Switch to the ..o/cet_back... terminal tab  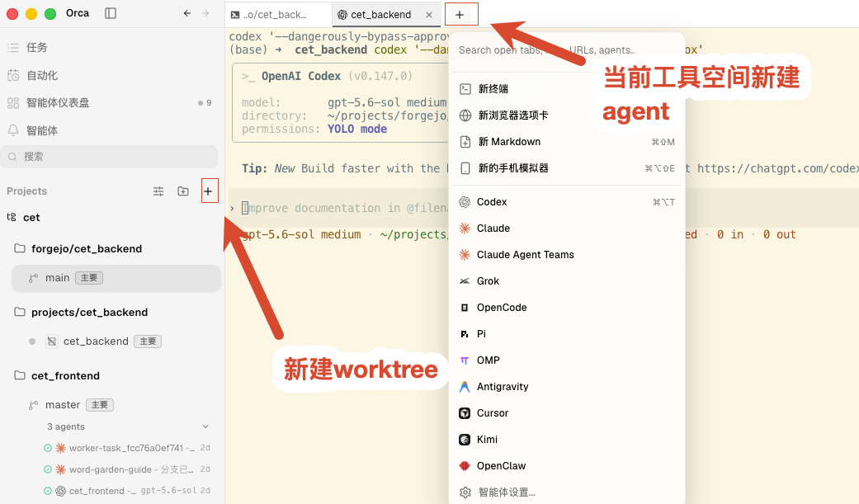(278, 15)
